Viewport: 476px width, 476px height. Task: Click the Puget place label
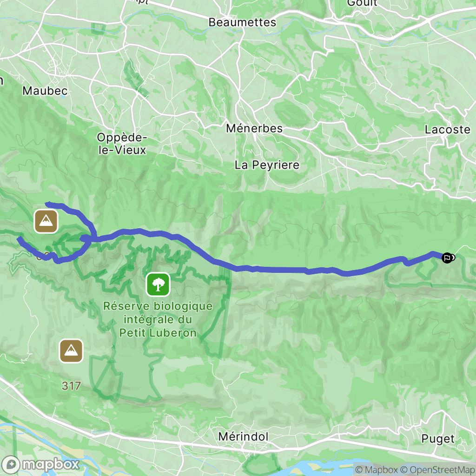[x=438, y=439]
